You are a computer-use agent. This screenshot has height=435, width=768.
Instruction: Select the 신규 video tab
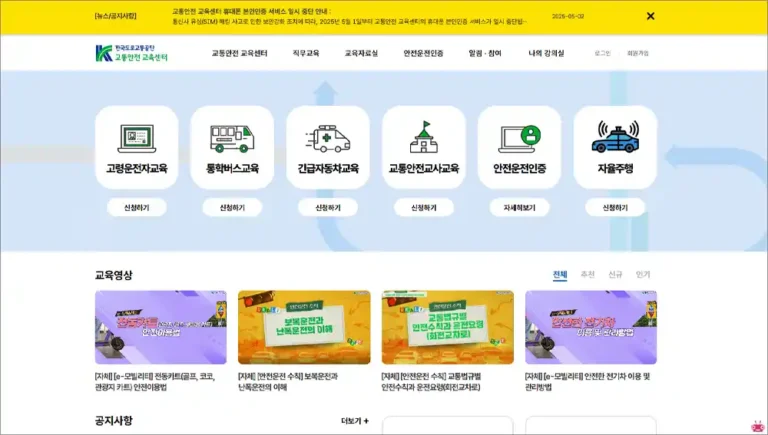pyautogui.click(x=615, y=275)
